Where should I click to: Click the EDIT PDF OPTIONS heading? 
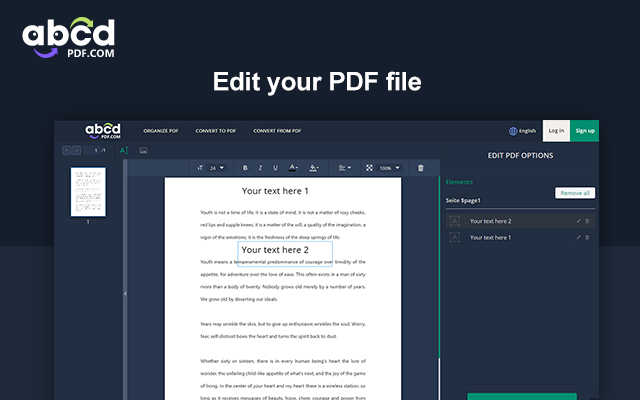pyautogui.click(x=520, y=156)
